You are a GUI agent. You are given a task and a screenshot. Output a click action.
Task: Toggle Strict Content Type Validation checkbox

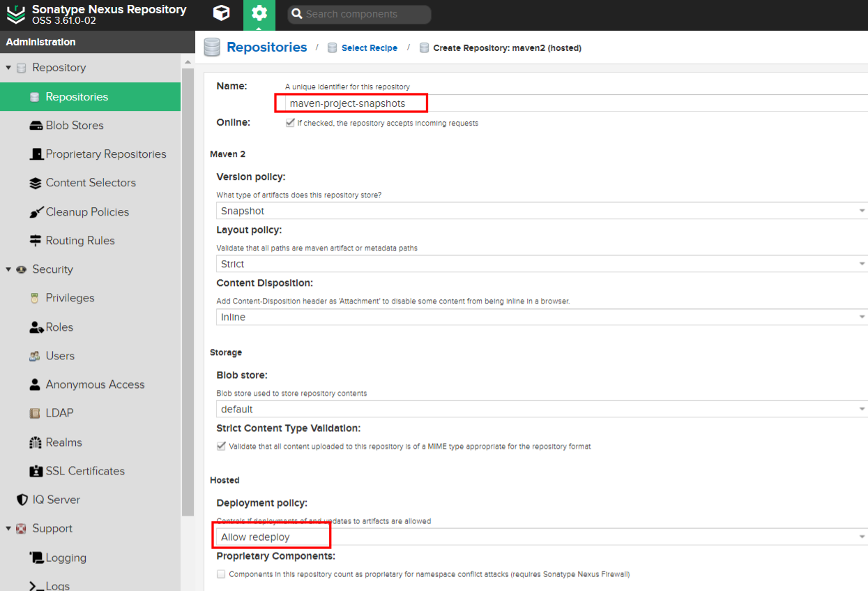pyautogui.click(x=221, y=446)
